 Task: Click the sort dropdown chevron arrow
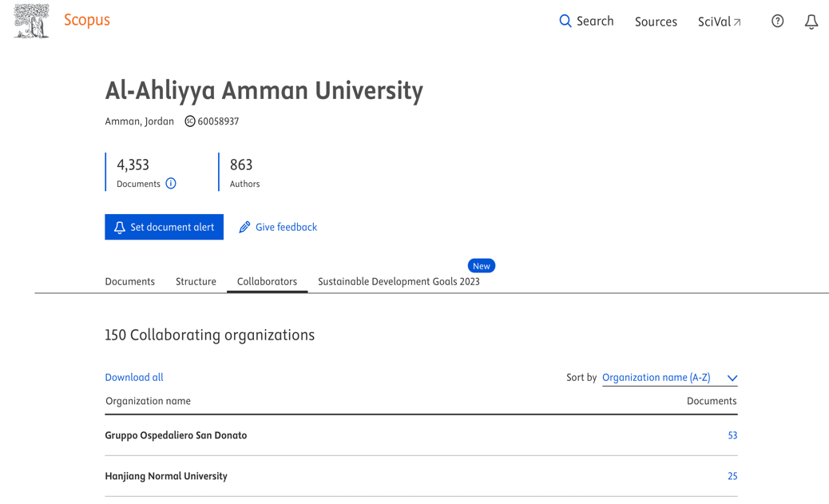pos(732,378)
